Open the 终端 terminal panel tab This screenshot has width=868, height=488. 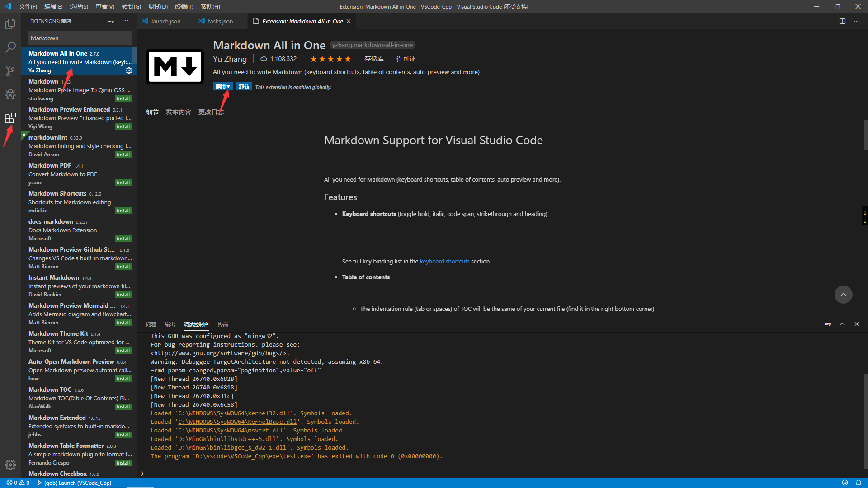[223, 324]
